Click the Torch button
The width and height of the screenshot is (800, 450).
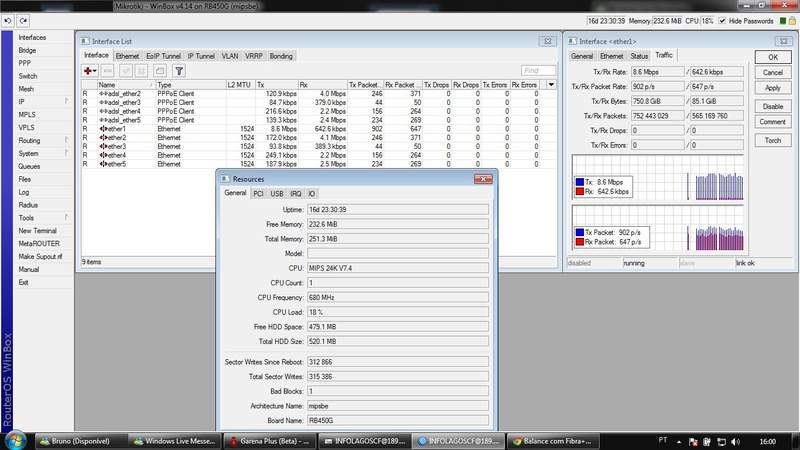point(773,140)
